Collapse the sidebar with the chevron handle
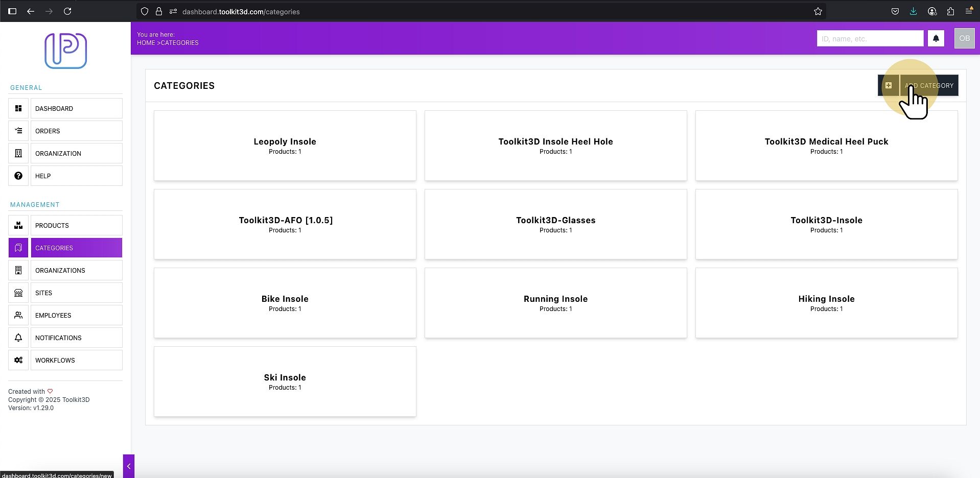 click(129, 466)
